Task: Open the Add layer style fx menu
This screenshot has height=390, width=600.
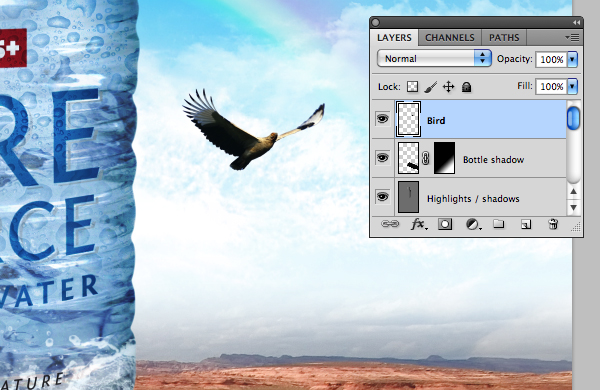Action: click(x=419, y=224)
